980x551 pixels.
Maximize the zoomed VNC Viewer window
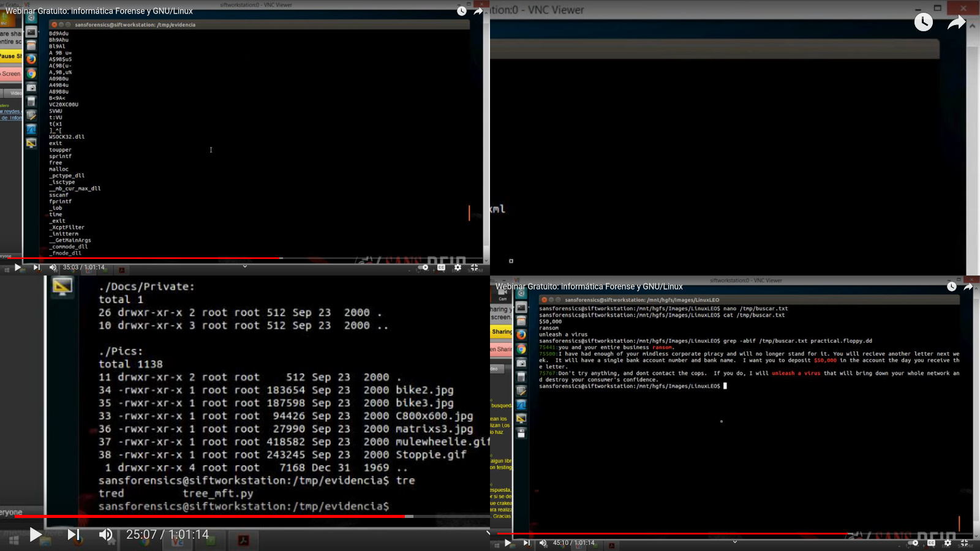click(x=937, y=8)
